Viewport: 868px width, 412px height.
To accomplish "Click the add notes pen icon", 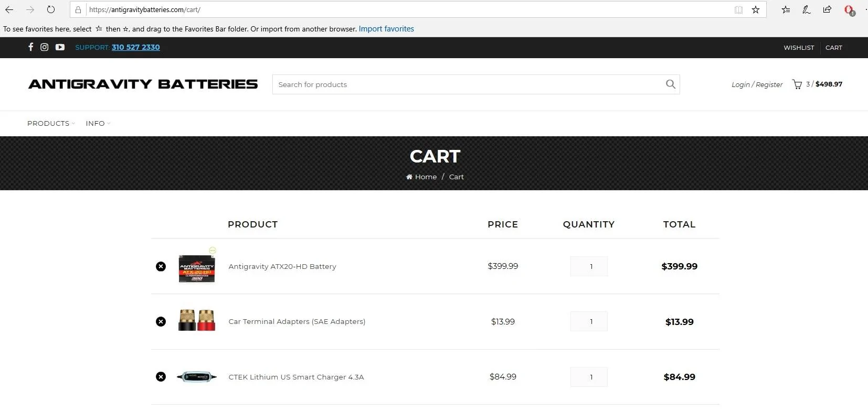I will [807, 9].
